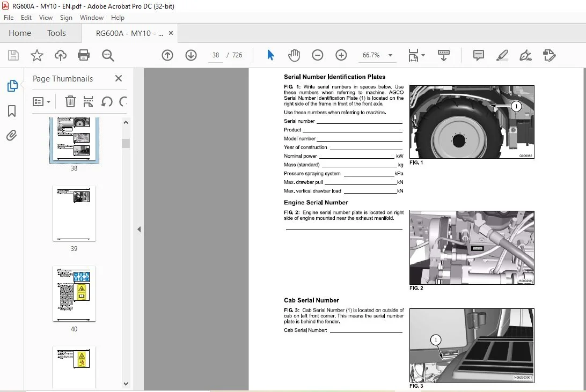Image resolution: width=586 pixels, height=392 pixels.
Task: Open the View menu
Action: pyautogui.click(x=46, y=18)
